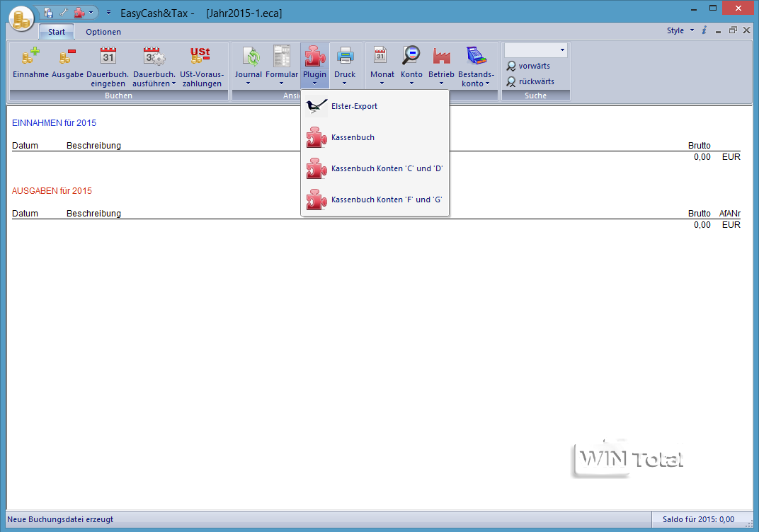Click the Elster-Export magpie icon
This screenshot has height=532, width=759.
(x=316, y=106)
